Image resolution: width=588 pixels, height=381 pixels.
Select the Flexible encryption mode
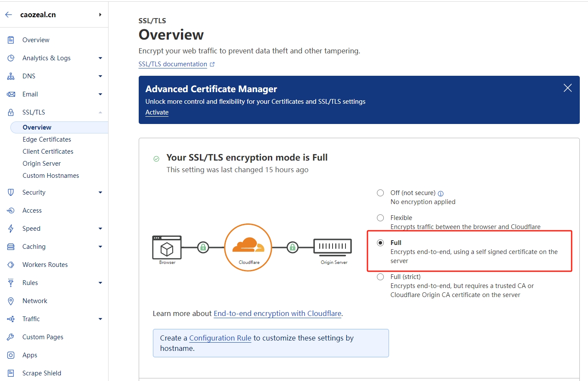tap(380, 217)
